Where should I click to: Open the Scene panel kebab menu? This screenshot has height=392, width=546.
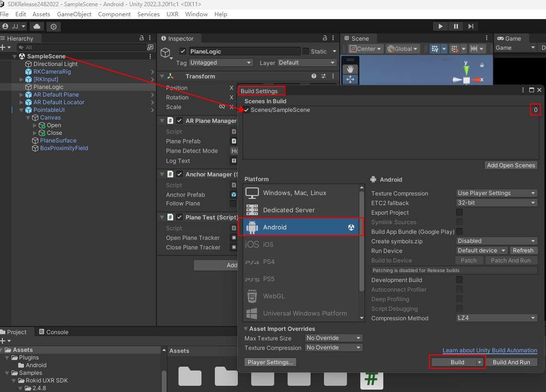pyautogui.click(x=487, y=38)
